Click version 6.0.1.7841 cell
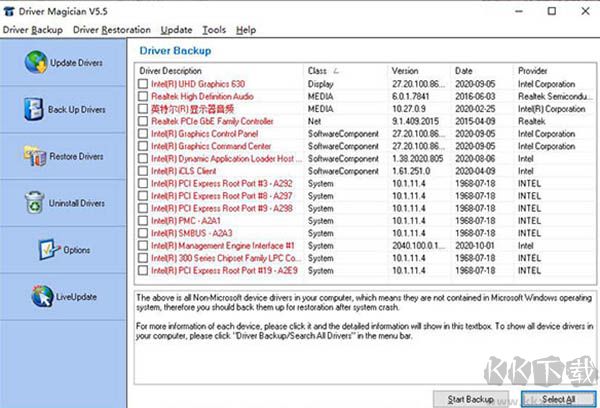This screenshot has width=600, height=408. coord(411,96)
